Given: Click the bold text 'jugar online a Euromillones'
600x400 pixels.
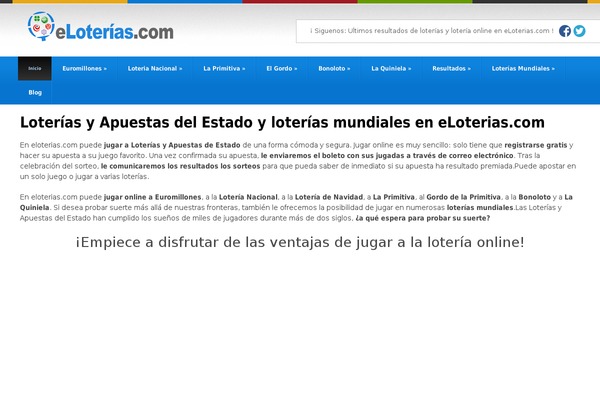Looking at the screenshot, I should (152, 197).
